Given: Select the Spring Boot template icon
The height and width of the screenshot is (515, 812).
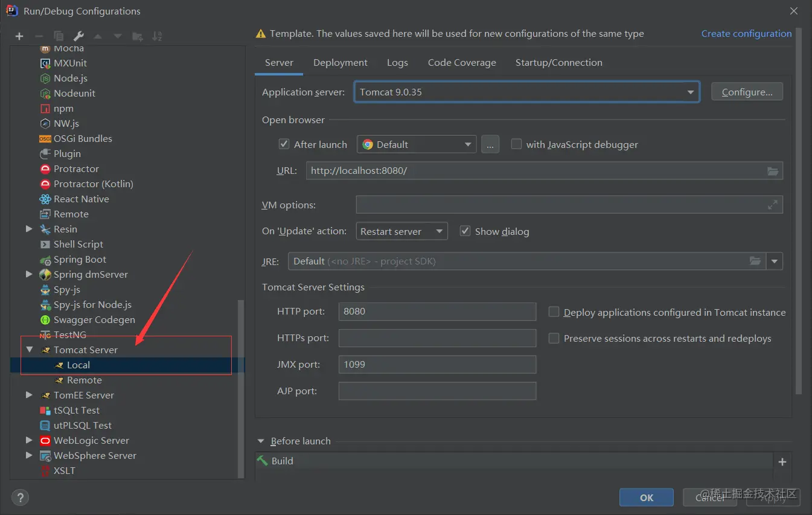Looking at the screenshot, I should [x=45, y=260].
